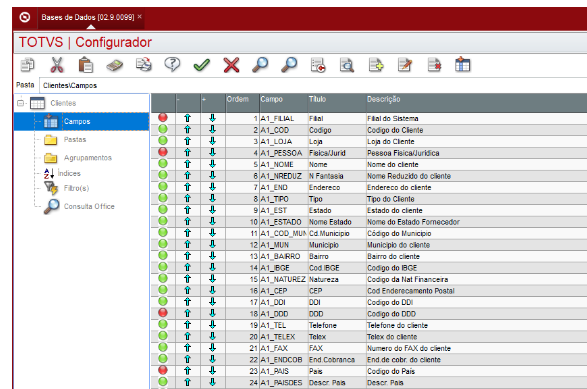
Task: Click the 'Descr. Pais' title cell
Action: point(337,383)
